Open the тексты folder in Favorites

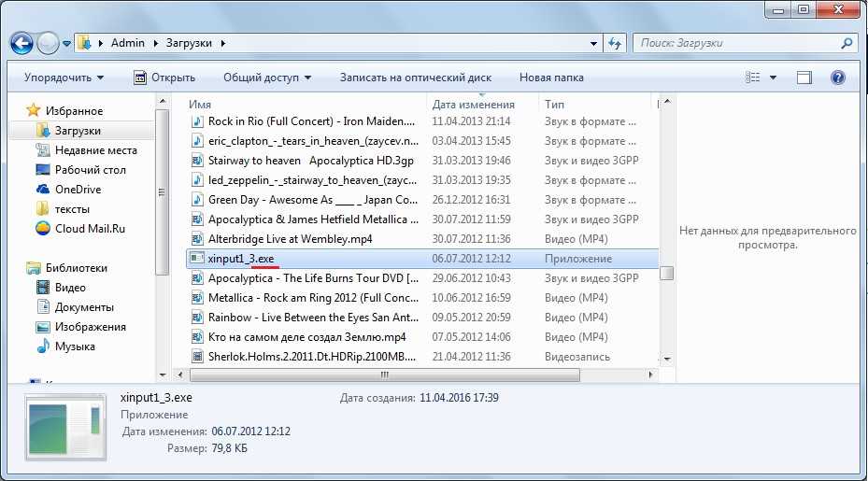(72, 209)
